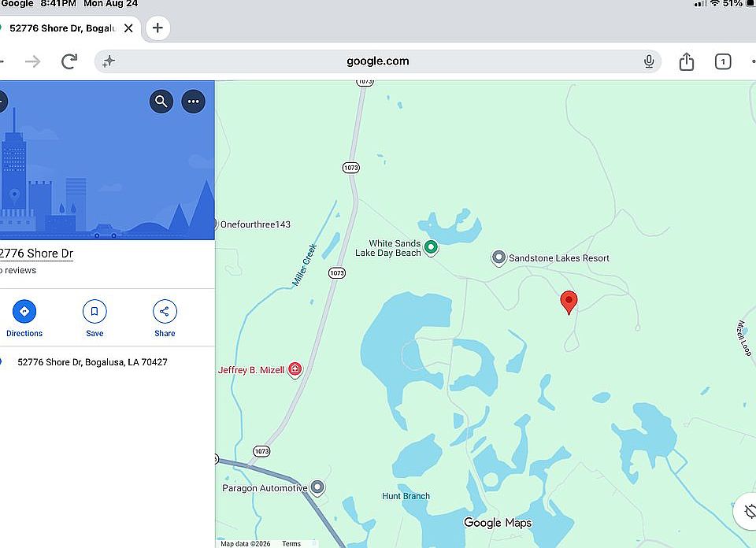
Task: Save this place with the bookmark icon
Action: click(x=94, y=319)
